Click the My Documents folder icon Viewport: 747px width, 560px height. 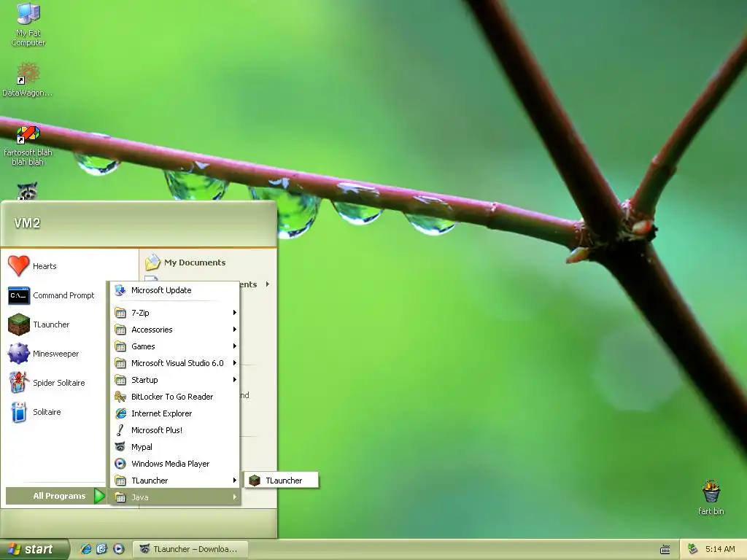tap(152, 262)
